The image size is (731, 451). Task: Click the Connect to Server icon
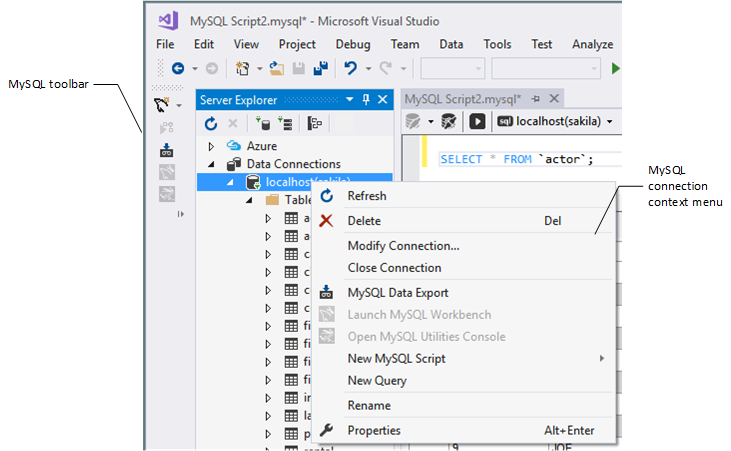(x=285, y=124)
